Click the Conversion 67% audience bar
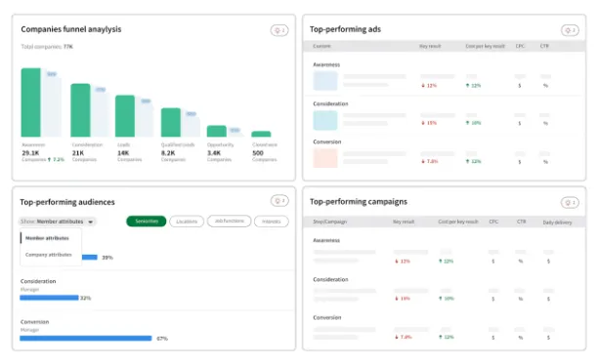This screenshot has width=599, height=364. (x=86, y=338)
